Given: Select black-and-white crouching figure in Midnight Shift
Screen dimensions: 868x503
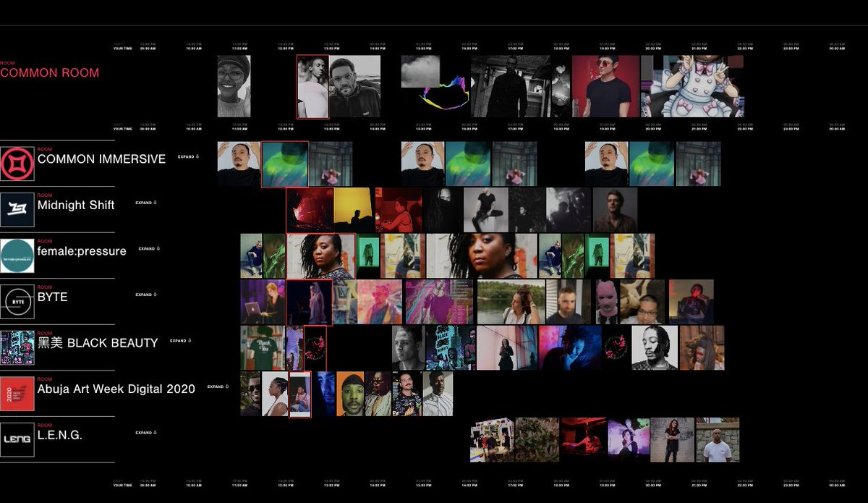Looking at the screenshot, I should point(485,210).
